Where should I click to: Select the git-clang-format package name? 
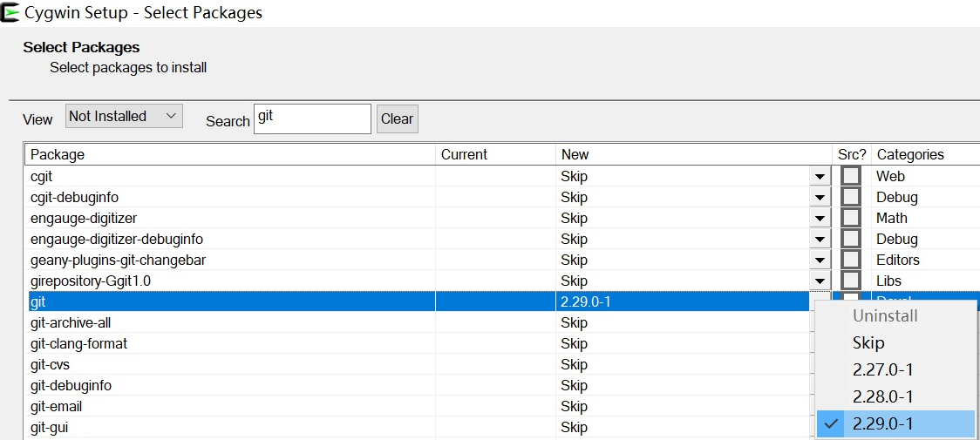78,344
